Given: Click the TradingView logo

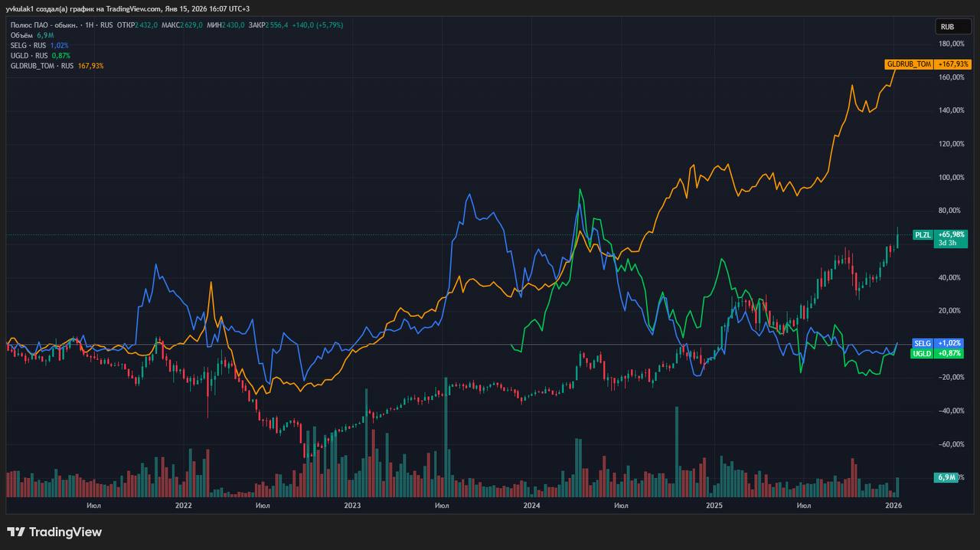Looking at the screenshot, I should [54, 532].
